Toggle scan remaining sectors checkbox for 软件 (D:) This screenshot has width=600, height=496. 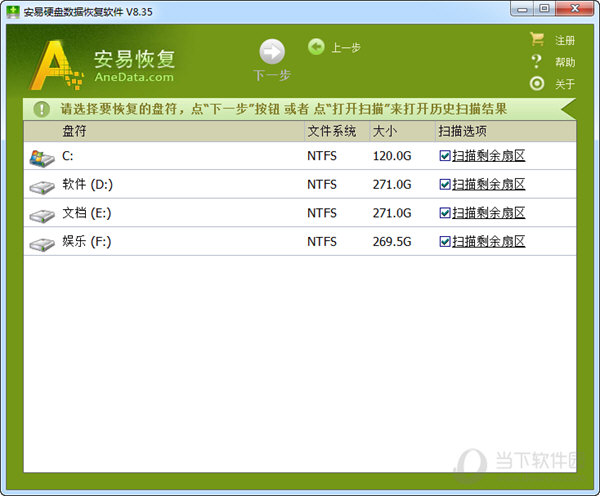(x=445, y=184)
